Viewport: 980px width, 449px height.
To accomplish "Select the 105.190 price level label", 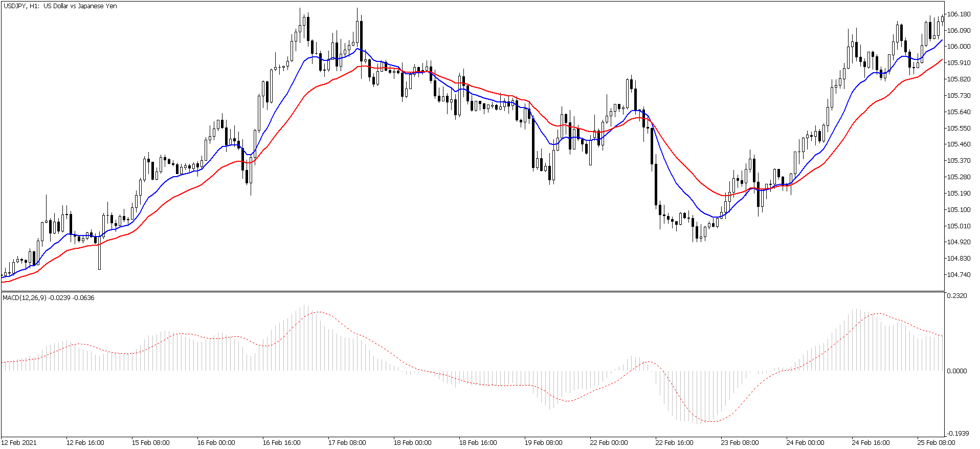I will pyautogui.click(x=959, y=194).
